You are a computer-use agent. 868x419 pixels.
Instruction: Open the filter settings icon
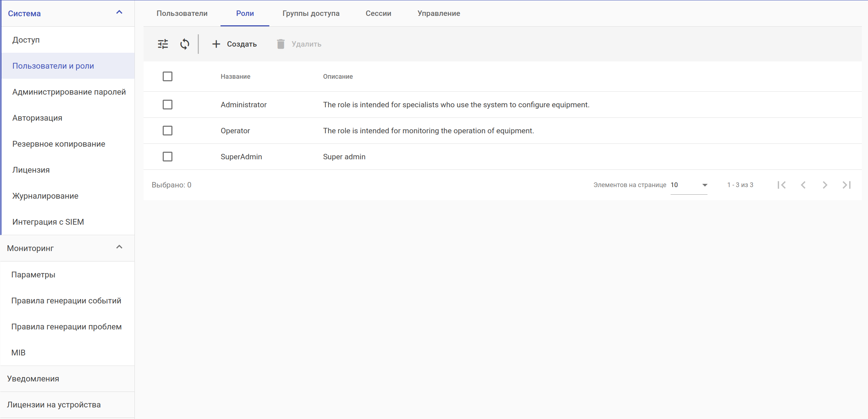click(163, 44)
